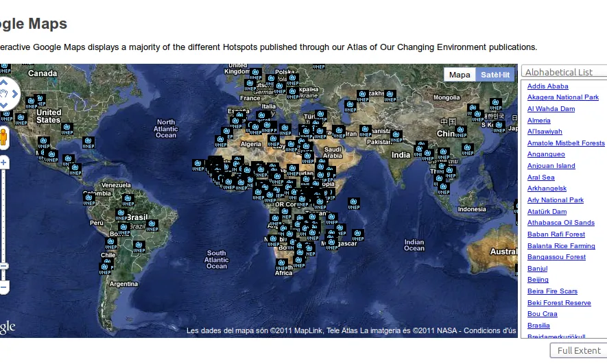The width and height of the screenshot is (607, 364).
Task: Select the orange Street View pegman
Action: point(3,137)
